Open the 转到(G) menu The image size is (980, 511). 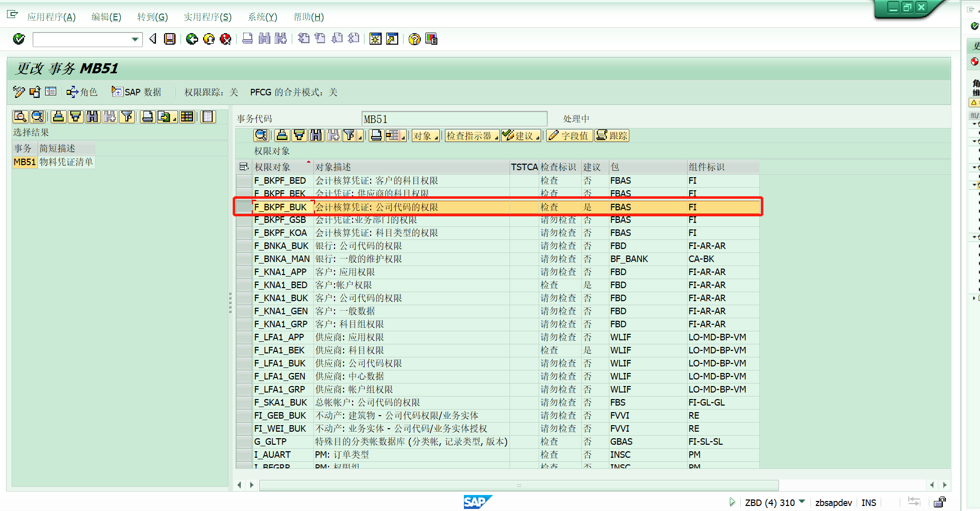tap(152, 17)
